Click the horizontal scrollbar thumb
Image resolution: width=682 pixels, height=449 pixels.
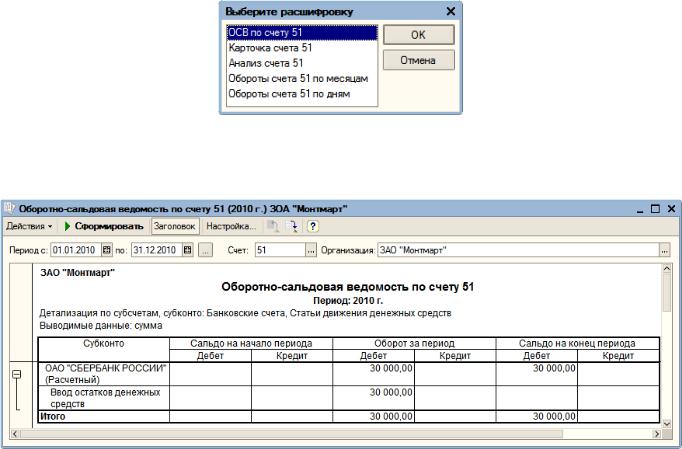tap(291, 434)
